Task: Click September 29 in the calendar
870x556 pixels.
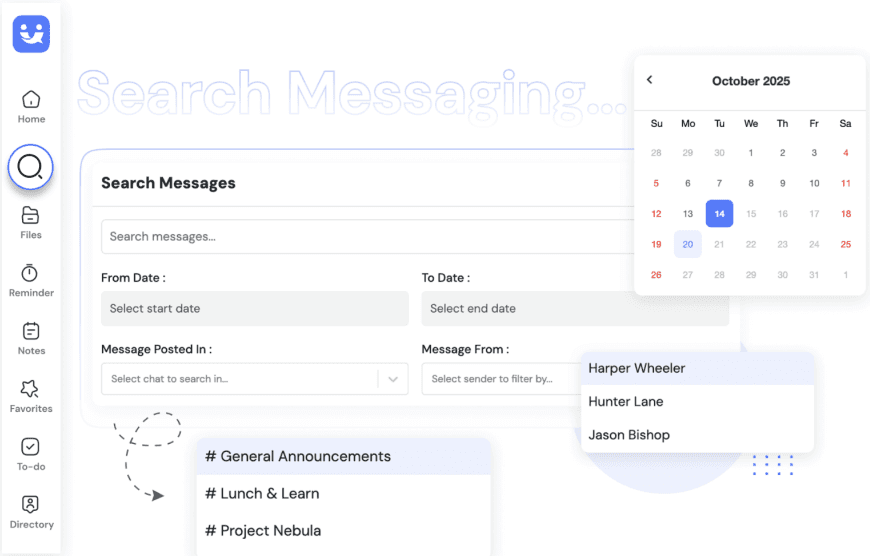Action: [687, 153]
